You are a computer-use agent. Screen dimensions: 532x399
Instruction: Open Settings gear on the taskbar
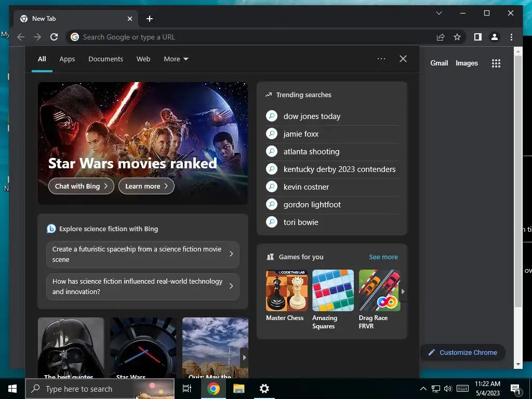[x=264, y=389]
